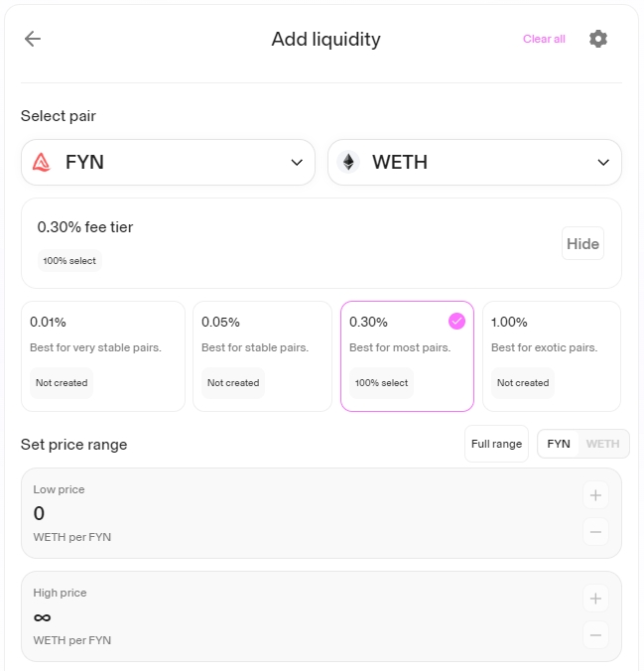Image resolution: width=644 pixels, height=671 pixels.
Task: Click the back arrow icon
Action: point(33,39)
